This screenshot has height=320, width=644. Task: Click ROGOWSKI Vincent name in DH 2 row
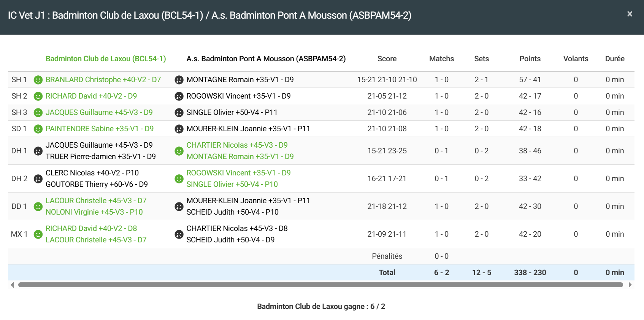click(238, 173)
